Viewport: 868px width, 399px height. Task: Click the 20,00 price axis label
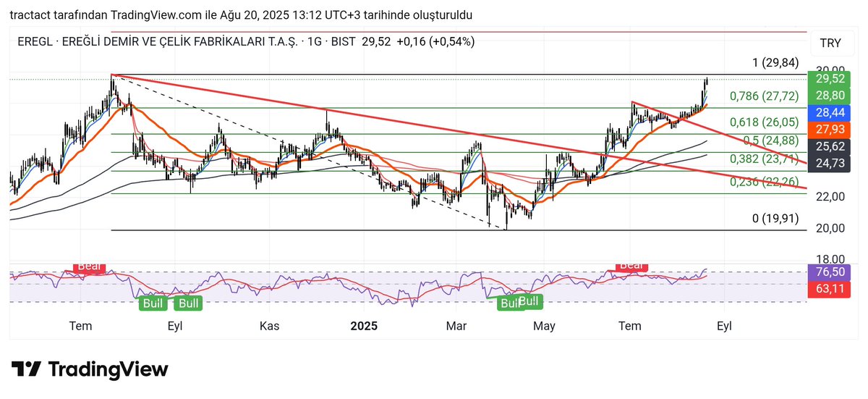[830, 228]
